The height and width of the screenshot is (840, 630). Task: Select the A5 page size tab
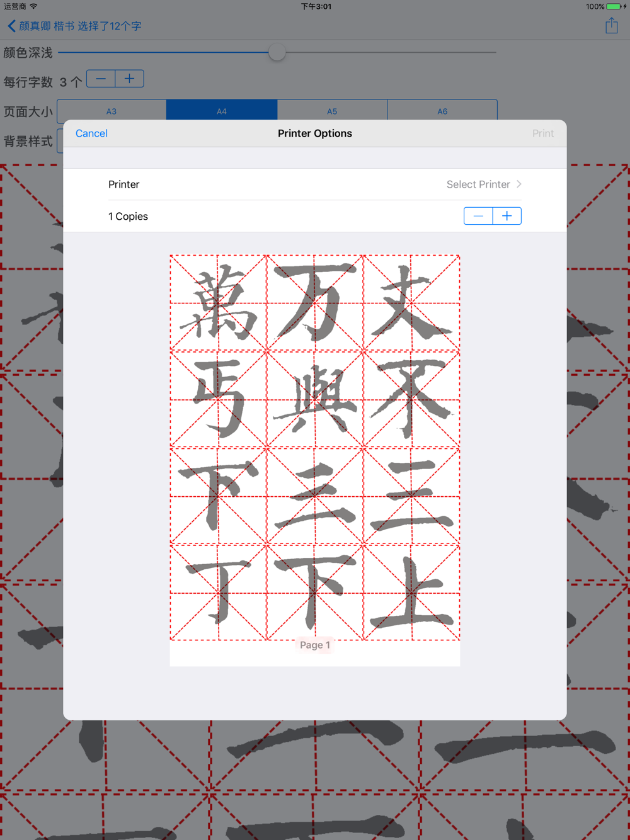click(332, 111)
